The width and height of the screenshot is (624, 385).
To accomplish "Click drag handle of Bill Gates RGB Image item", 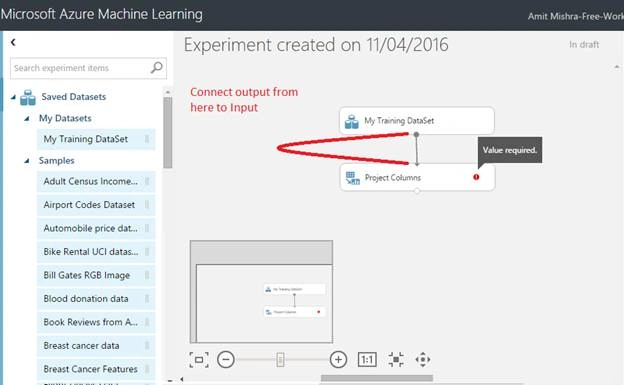I will (x=147, y=275).
